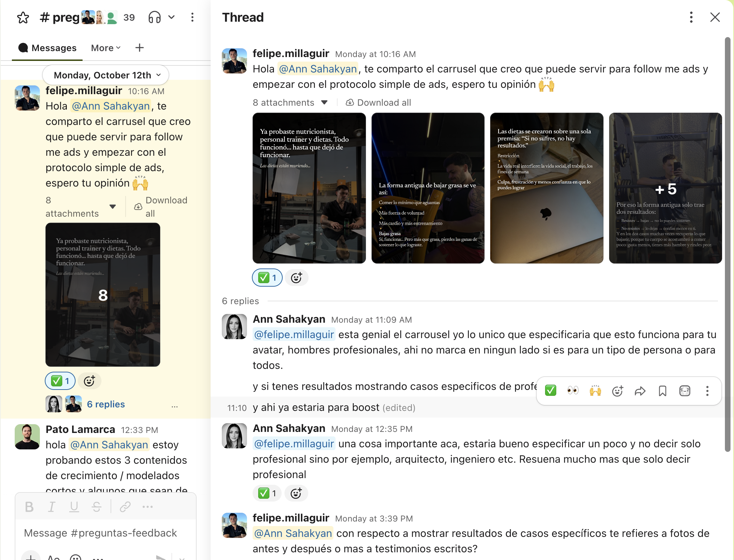This screenshot has width=734, height=560.
Task: React with raised hands from hover toolbar
Action: pos(595,390)
